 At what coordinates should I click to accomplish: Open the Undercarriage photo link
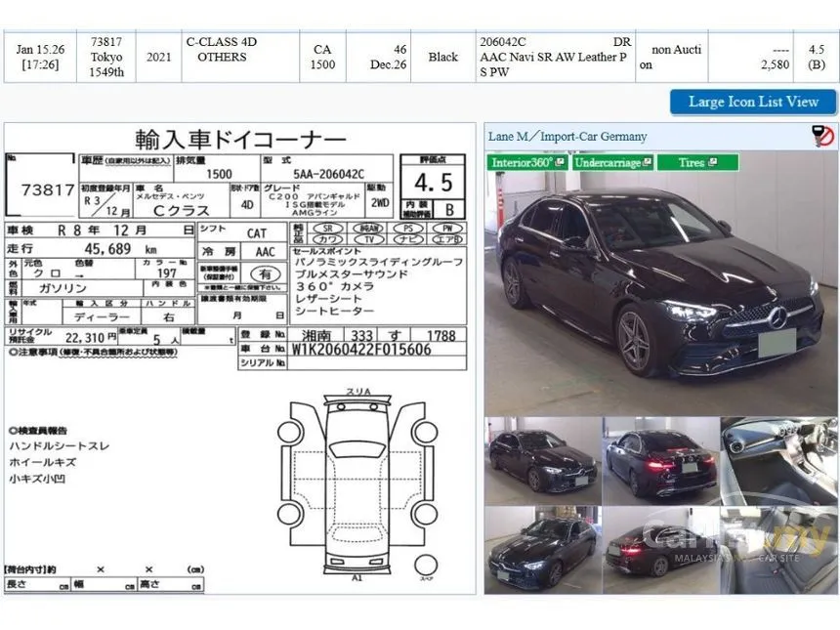point(612,162)
